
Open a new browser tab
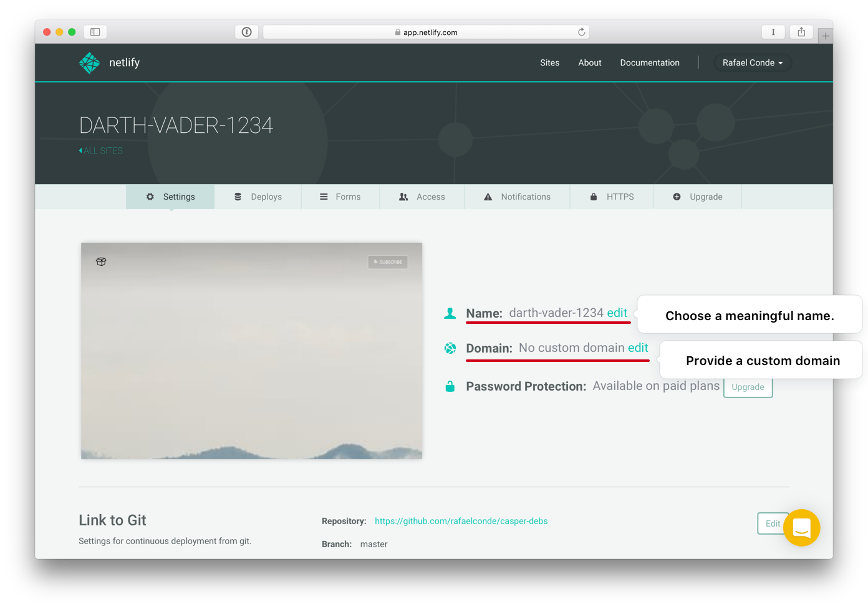tap(825, 36)
